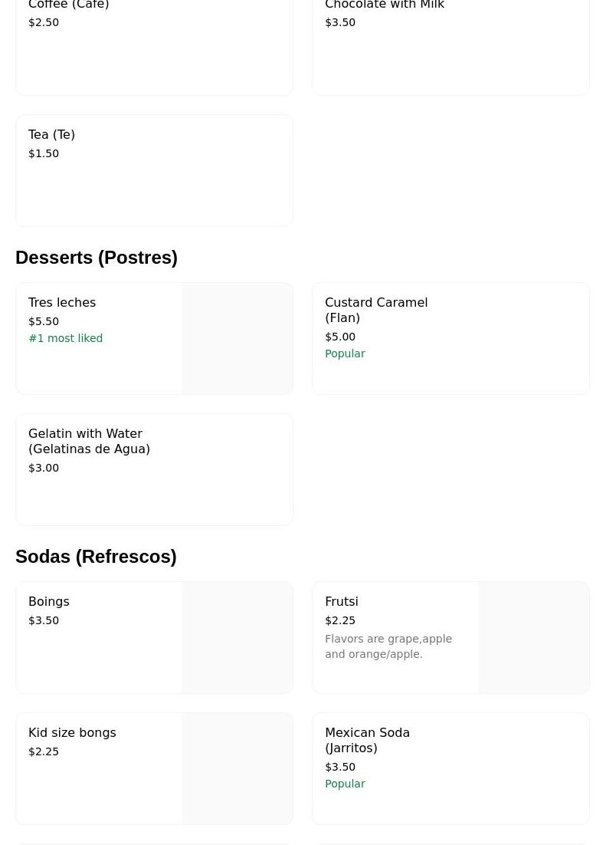
Task: Click the Tres leches image thumbnail
Action: (x=238, y=339)
